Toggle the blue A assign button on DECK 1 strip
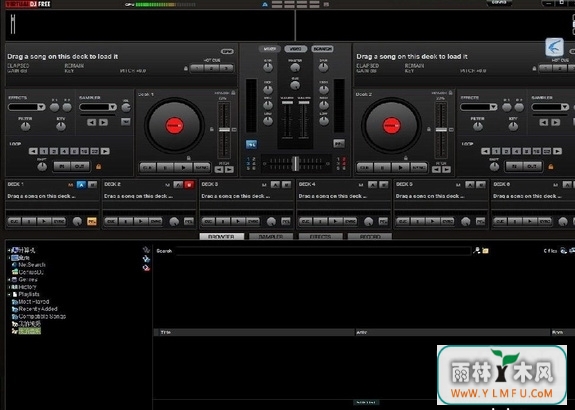This screenshot has width=575, height=410. point(81,185)
